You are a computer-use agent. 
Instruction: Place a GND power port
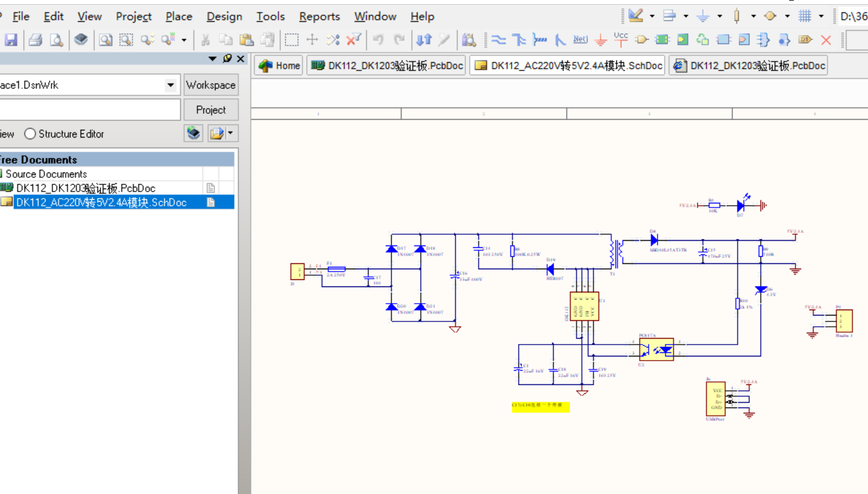600,40
